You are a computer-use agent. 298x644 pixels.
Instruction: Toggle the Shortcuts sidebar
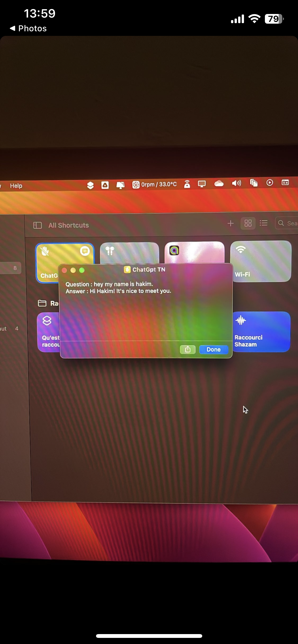37,225
